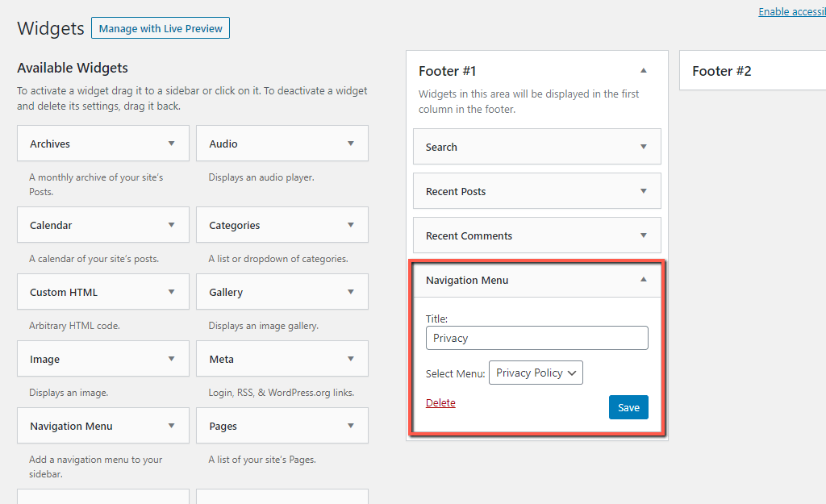Screen dimensions: 826x504
Task: Expand available Navigation Menu widget arrow
Action: (171, 426)
